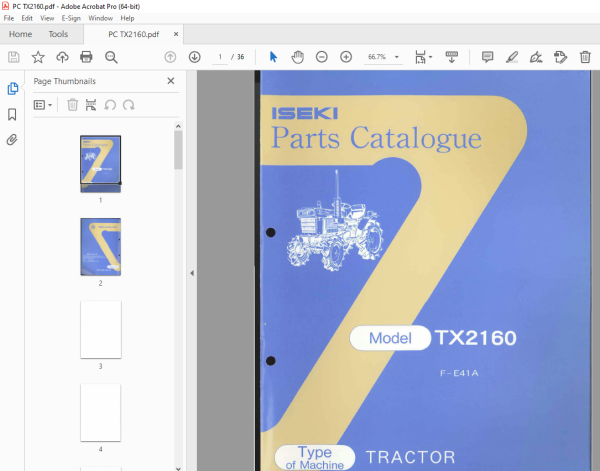Click the Stamp tool icon
The height and width of the screenshot is (471, 600).
pos(560,57)
